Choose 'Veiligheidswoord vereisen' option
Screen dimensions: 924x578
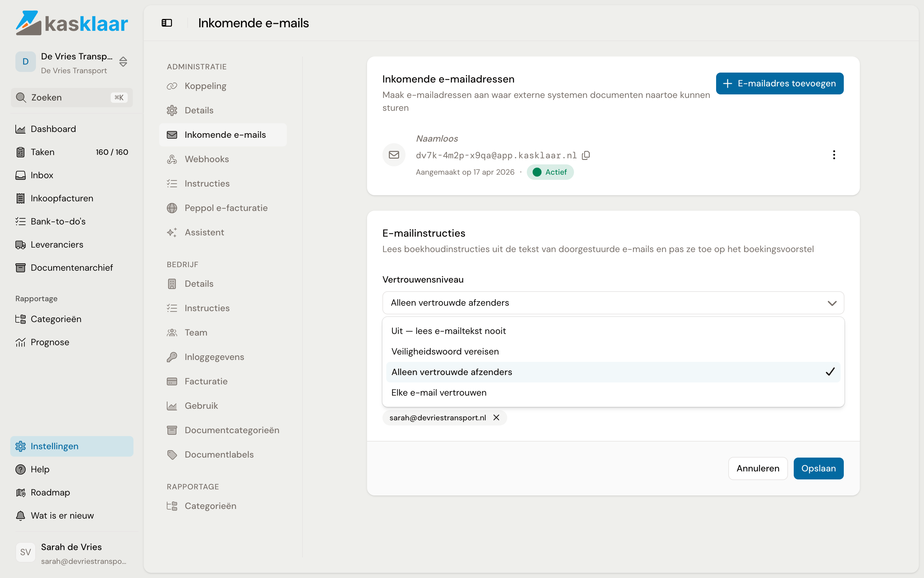[x=613, y=351]
